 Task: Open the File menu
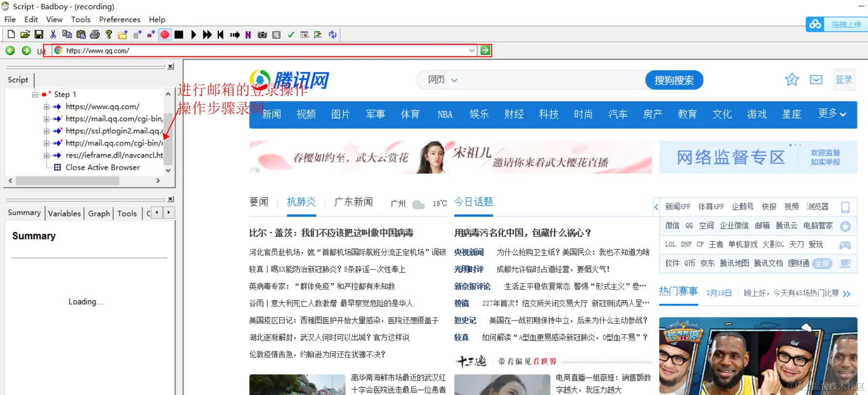click(x=10, y=19)
